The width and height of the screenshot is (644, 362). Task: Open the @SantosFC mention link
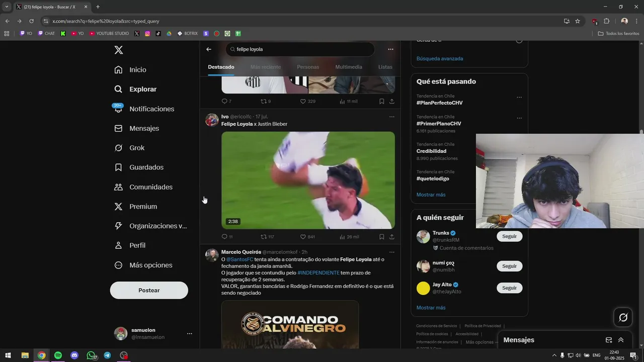point(239,259)
